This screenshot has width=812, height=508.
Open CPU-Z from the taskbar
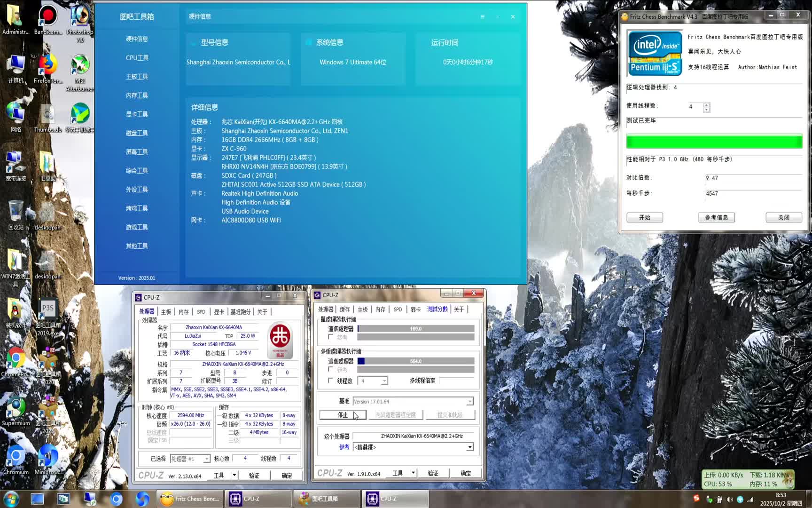pos(258,499)
